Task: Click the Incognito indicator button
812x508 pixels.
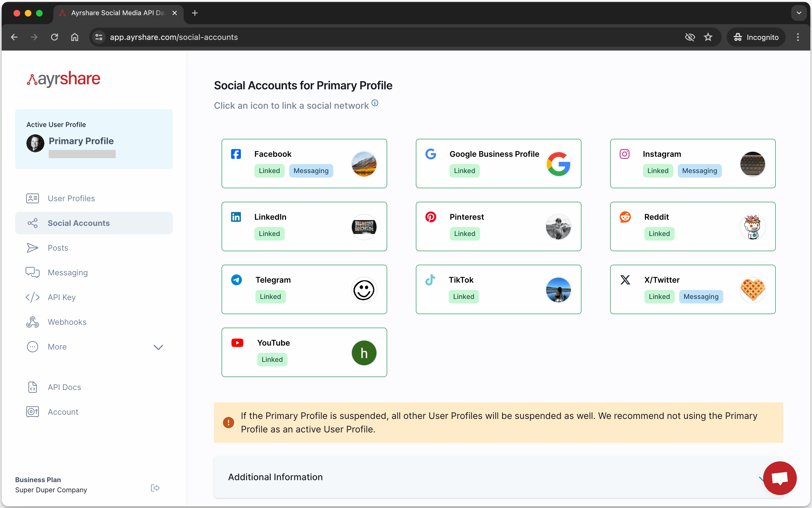Action: coord(756,37)
